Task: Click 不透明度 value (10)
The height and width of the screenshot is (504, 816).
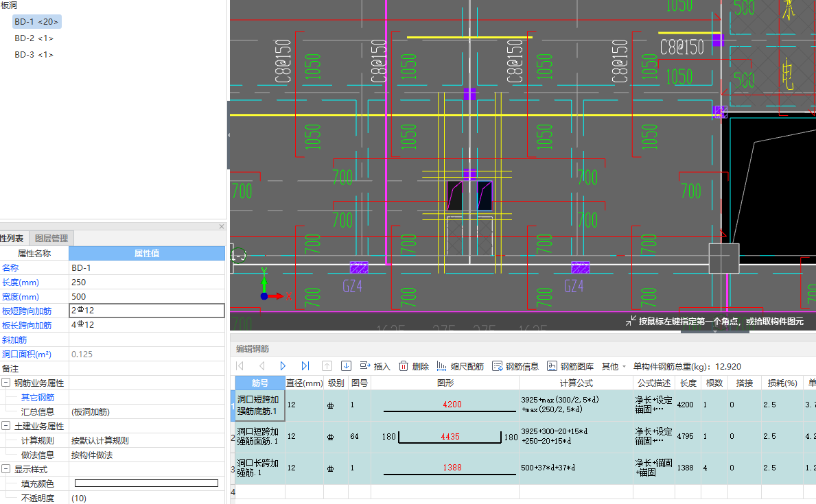Action: pyautogui.click(x=147, y=498)
